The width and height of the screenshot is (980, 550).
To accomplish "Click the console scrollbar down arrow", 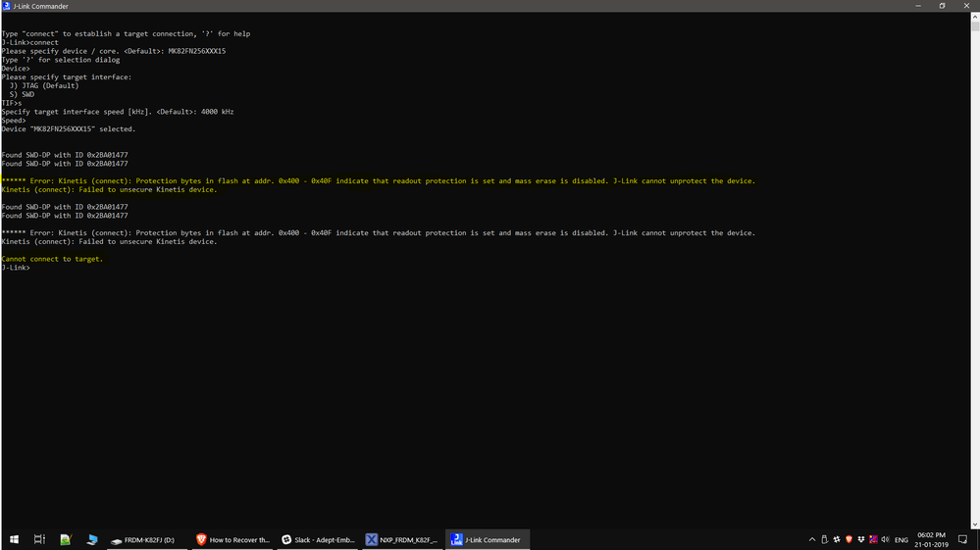I will (x=975, y=525).
